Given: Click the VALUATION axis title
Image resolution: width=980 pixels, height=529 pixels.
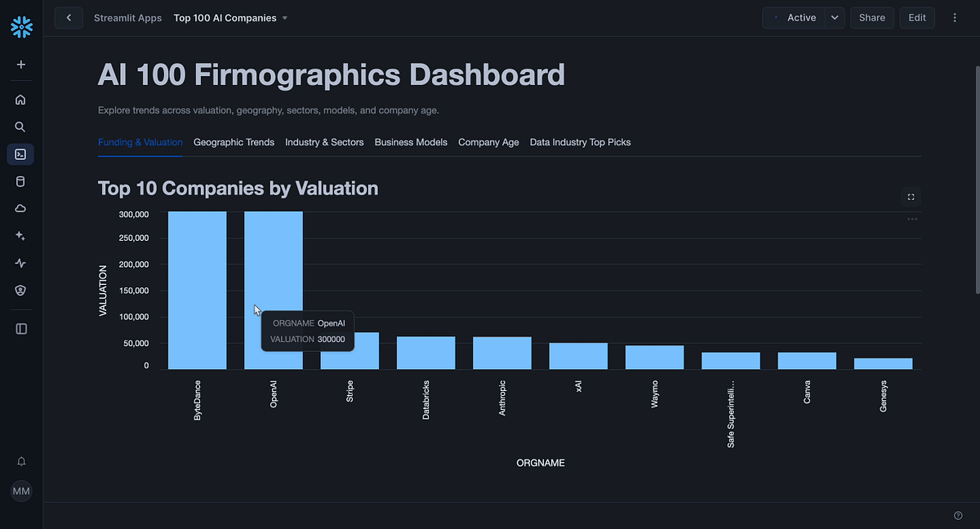Looking at the screenshot, I should (x=103, y=291).
